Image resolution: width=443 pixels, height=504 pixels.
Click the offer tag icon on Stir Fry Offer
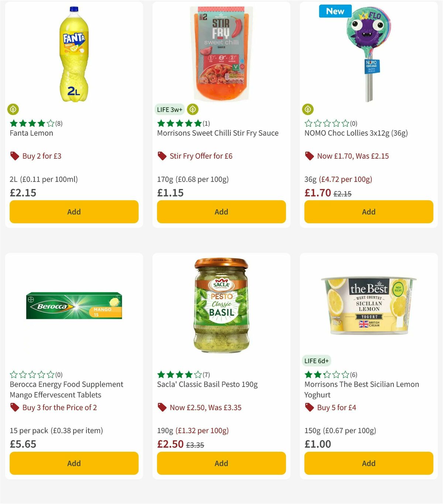click(x=162, y=156)
